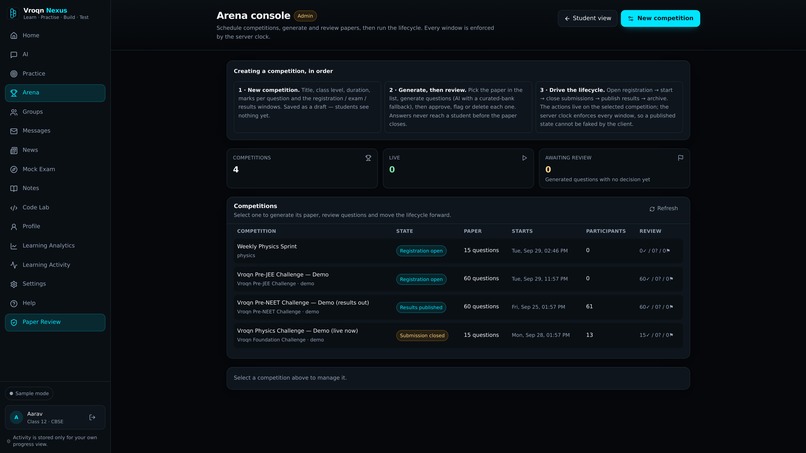Click the Admin badge

(x=305, y=16)
